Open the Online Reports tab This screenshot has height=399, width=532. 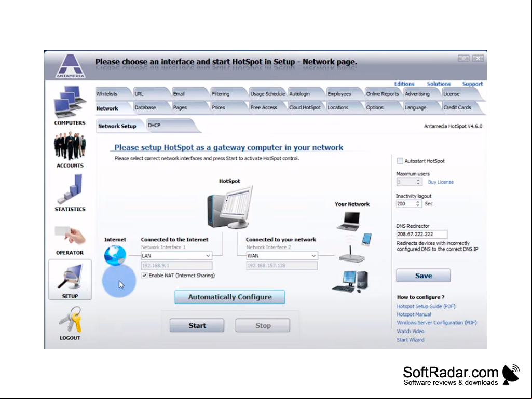pyautogui.click(x=383, y=94)
